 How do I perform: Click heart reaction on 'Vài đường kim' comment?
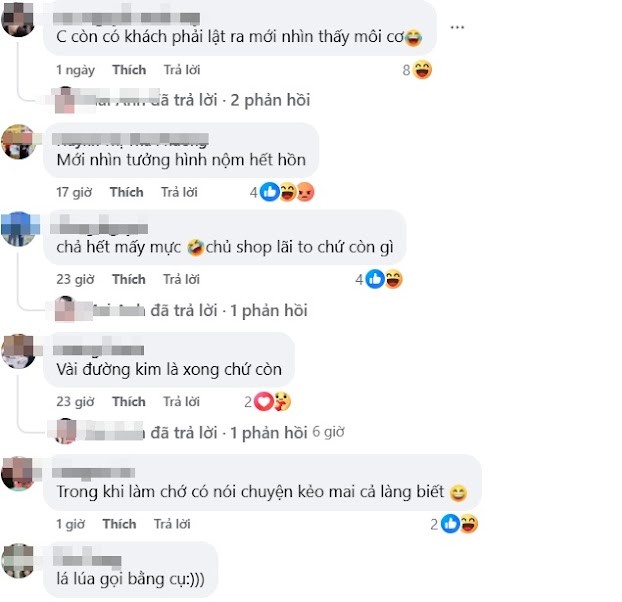(263, 402)
